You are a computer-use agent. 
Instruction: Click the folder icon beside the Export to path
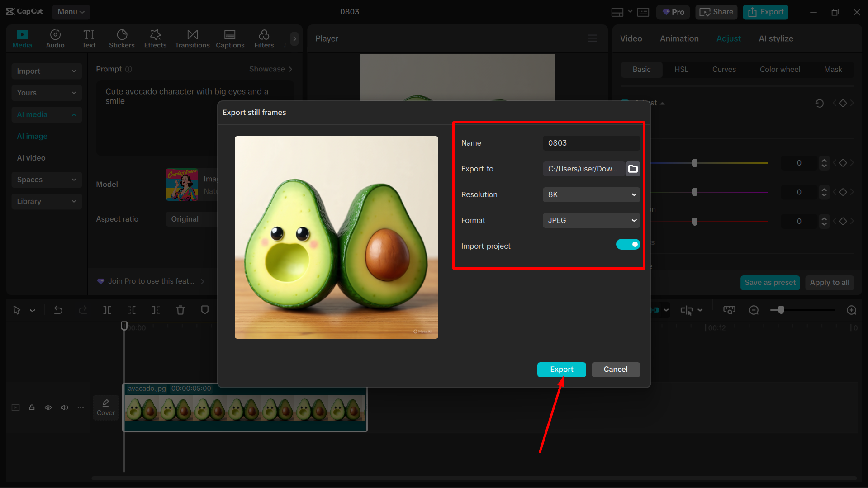tap(633, 169)
